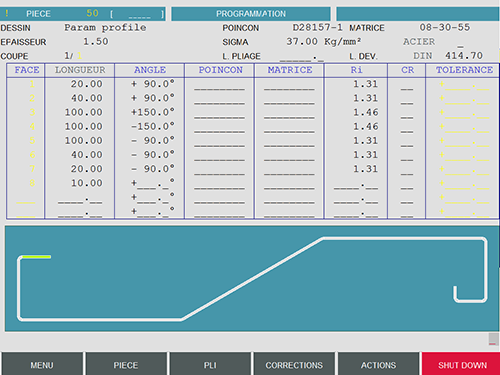
Task: Edit SIGMA value 37.00
Action: pyautogui.click(x=302, y=42)
